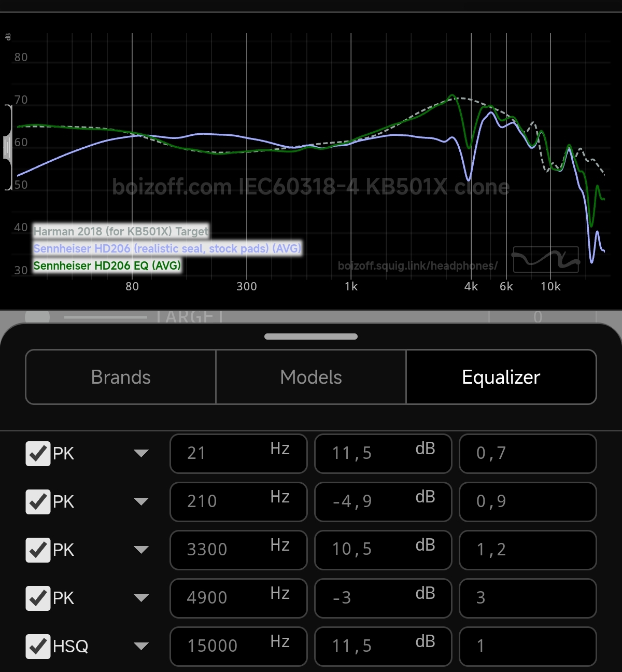Expand filter type dropdown for 4900 Hz band

tap(141, 598)
